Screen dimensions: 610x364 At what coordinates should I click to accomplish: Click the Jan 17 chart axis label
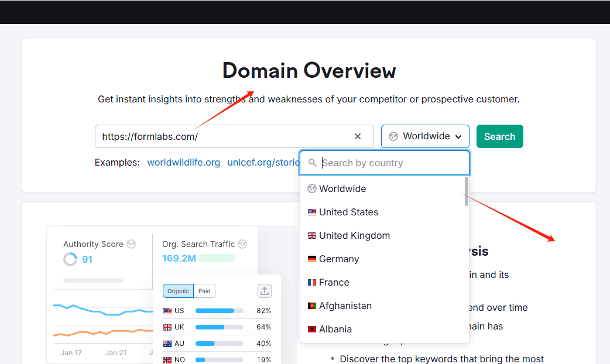71,353
